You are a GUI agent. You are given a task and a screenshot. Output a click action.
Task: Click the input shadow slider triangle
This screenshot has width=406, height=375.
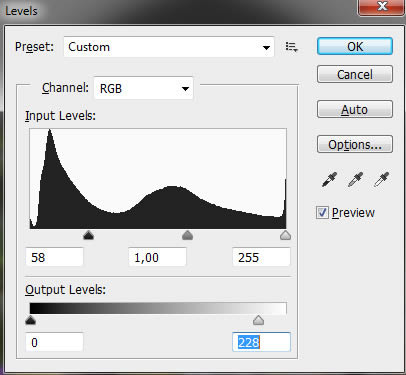88,235
